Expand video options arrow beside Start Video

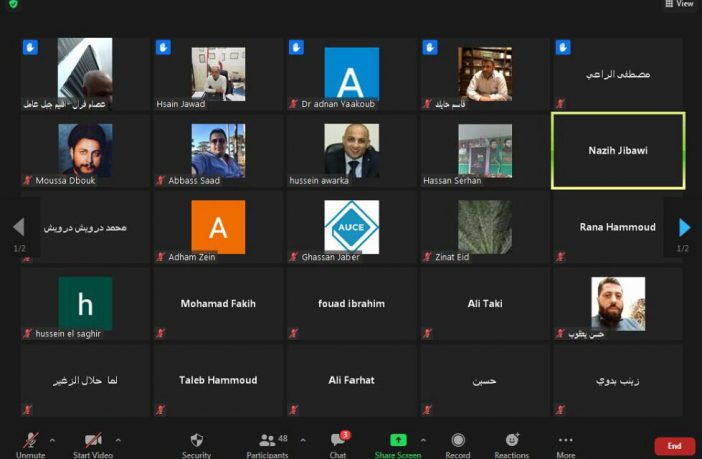[118, 440]
